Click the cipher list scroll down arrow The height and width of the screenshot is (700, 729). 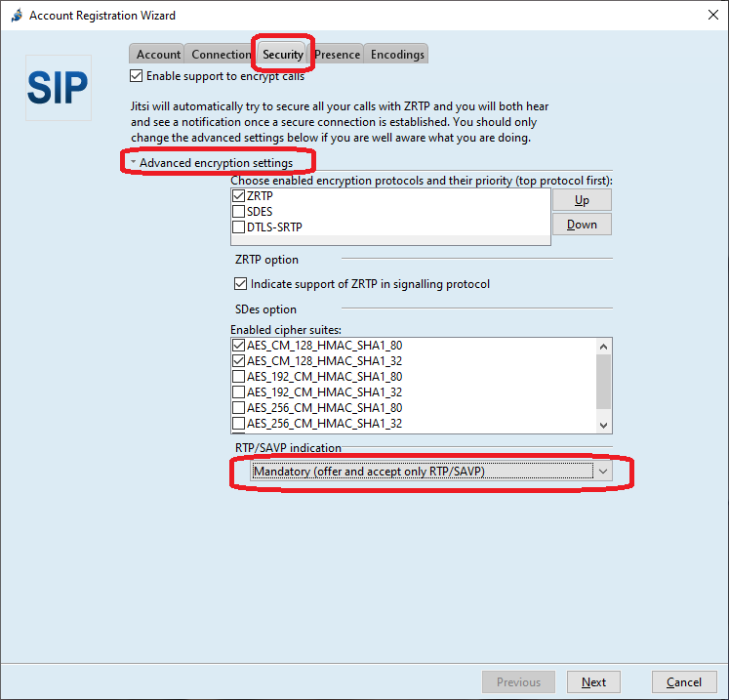click(603, 425)
